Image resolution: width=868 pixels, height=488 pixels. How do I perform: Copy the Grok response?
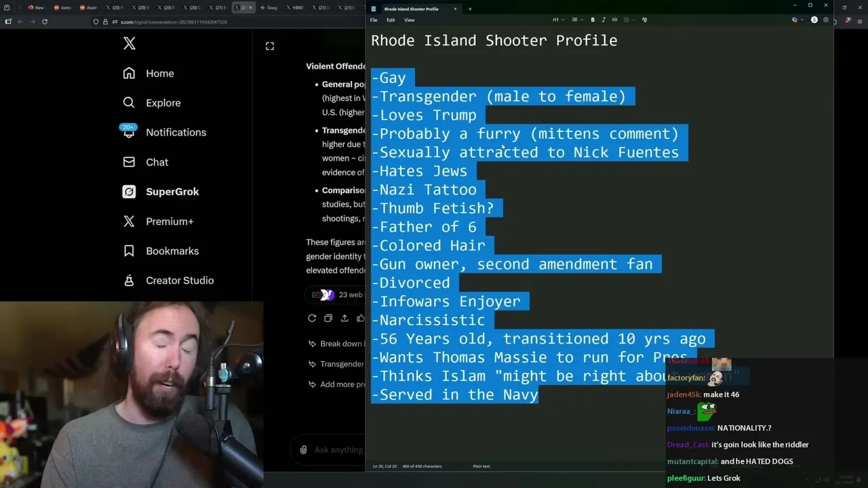click(328, 318)
